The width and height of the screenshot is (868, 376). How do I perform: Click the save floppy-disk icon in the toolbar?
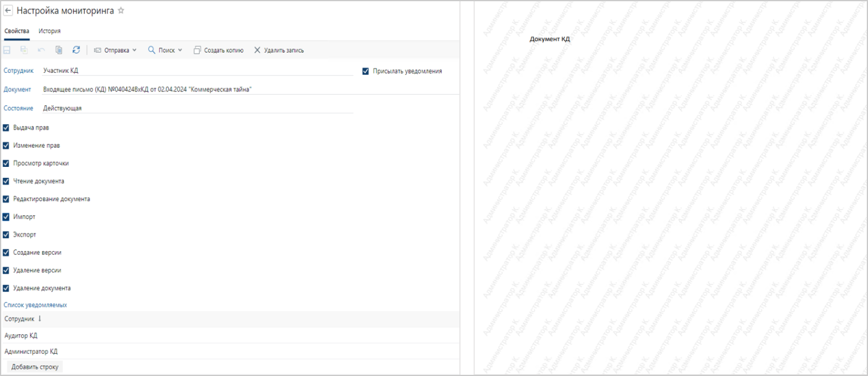(x=8, y=50)
